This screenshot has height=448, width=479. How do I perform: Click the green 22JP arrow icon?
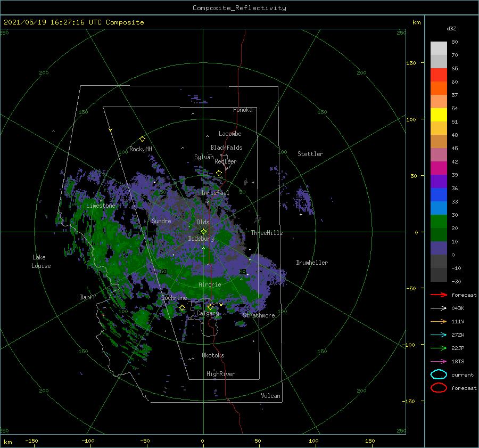tap(439, 348)
